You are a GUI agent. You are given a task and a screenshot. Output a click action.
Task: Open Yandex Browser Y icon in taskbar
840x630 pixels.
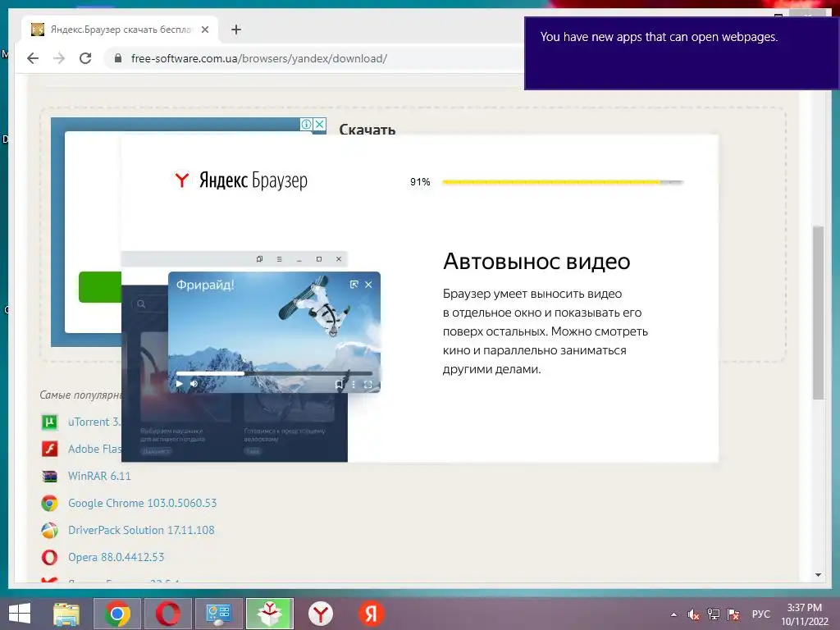pos(321,614)
